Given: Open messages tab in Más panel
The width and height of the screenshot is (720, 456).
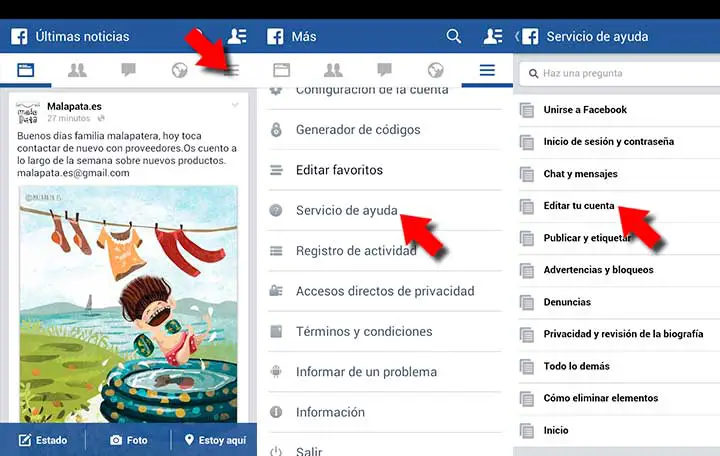Looking at the screenshot, I should coord(384,70).
